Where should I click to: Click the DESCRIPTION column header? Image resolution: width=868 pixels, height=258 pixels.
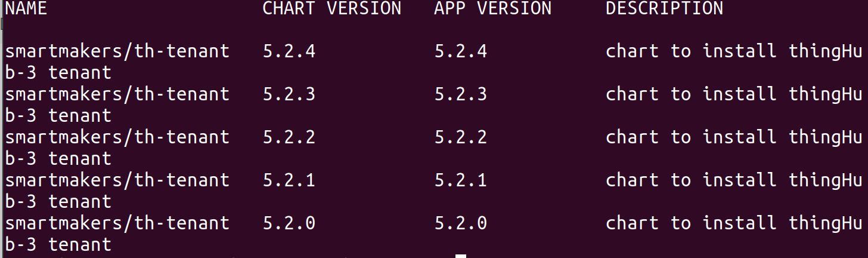(664, 8)
